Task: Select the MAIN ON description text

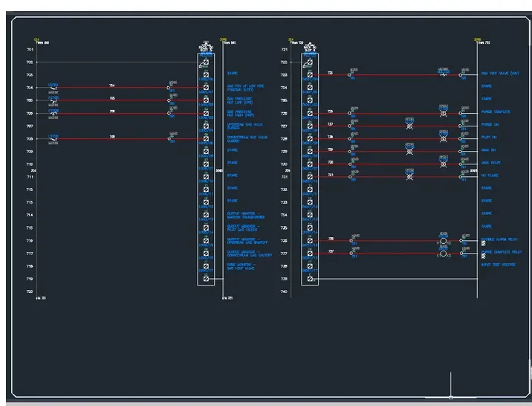Action: pos(488,150)
